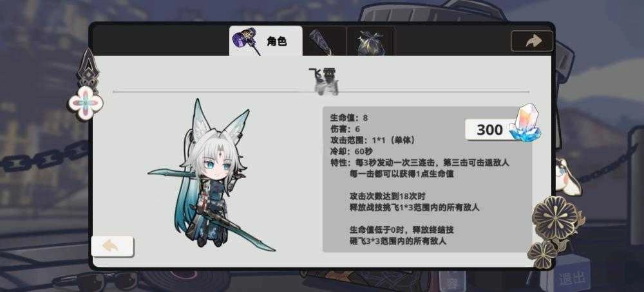Tap the 冷却 cooldown stat line
644x292 pixels.
pos(351,151)
